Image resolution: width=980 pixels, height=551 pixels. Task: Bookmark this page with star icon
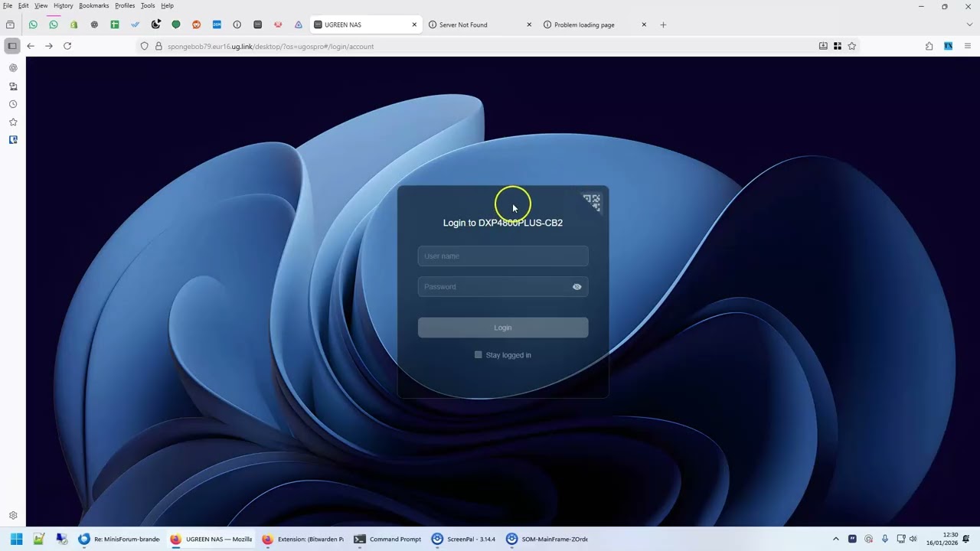point(851,46)
